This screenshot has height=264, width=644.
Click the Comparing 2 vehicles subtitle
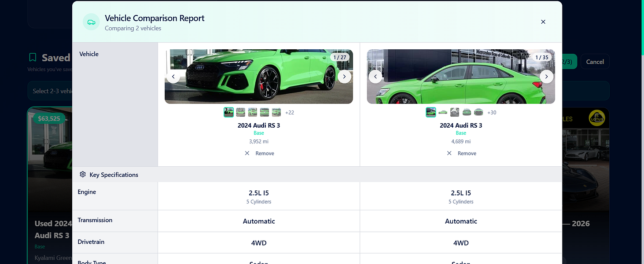[x=133, y=28]
